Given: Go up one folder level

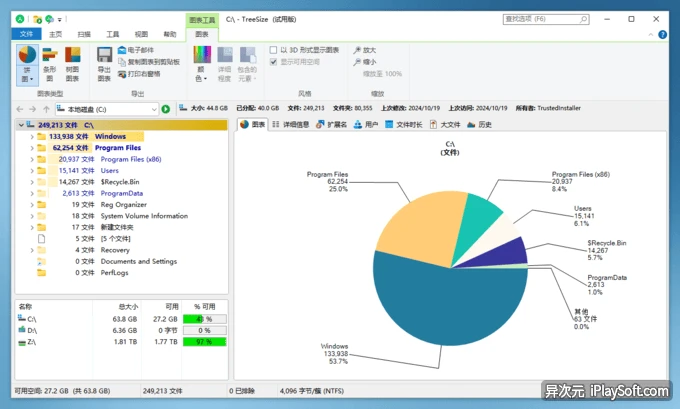Looking at the screenshot, I should point(46,109).
